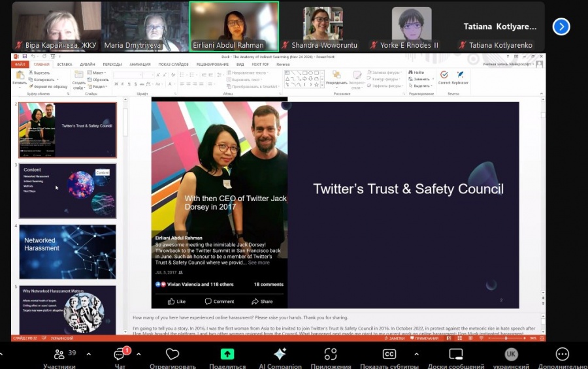Open the АНИМАЦИЯ (Animations) ribbon tab
Screen dimensions: 588x369
[140, 65]
